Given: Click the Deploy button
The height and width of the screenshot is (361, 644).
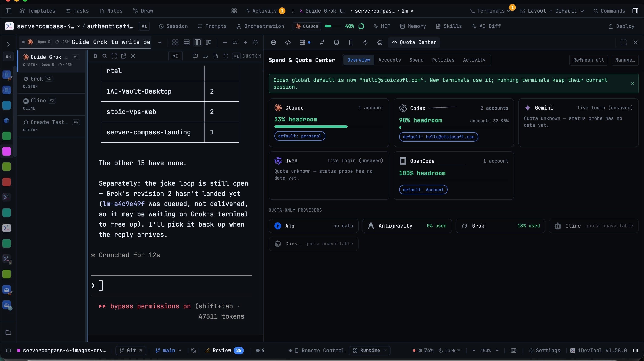Looking at the screenshot, I should [621, 26].
